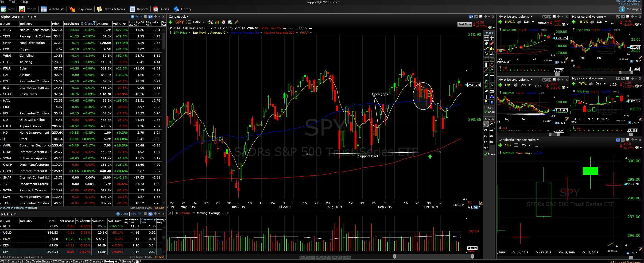
Task: Close the Volume pane with X
Action: 170,213
